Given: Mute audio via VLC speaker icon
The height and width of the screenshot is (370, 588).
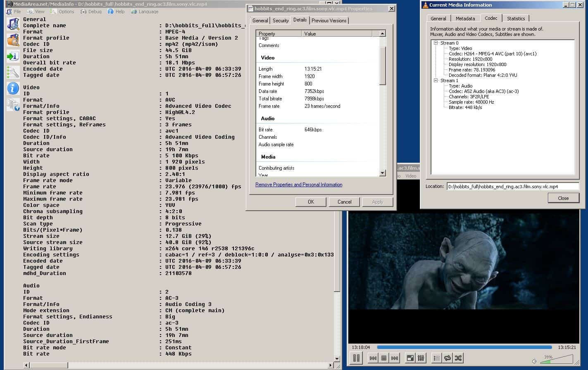Looking at the screenshot, I should tap(534, 361).
